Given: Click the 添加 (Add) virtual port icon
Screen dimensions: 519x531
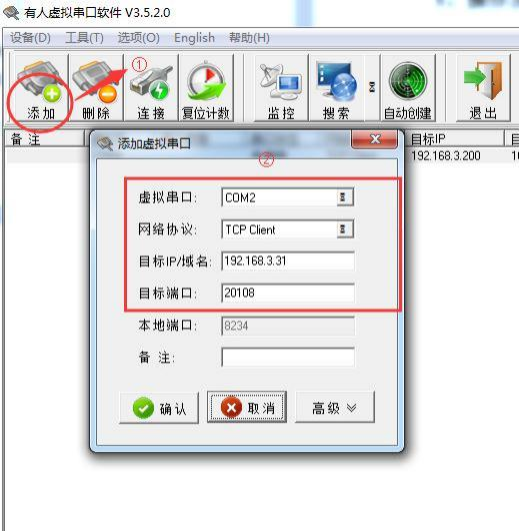Looking at the screenshot, I should [41, 89].
